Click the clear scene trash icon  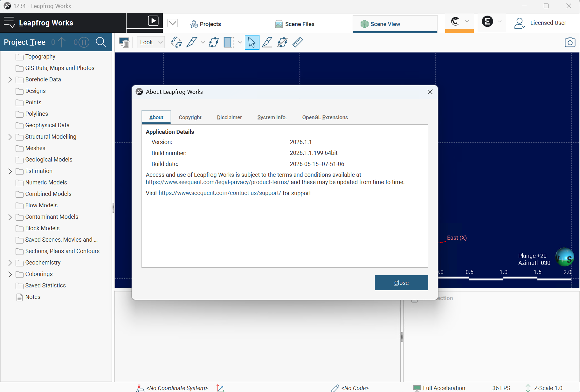click(x=124, y=42)
